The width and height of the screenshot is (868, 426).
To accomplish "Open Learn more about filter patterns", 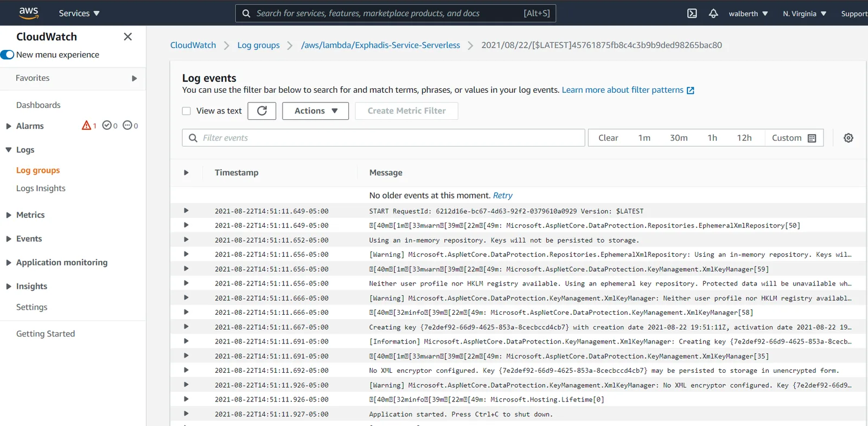I will coord(623,90).
